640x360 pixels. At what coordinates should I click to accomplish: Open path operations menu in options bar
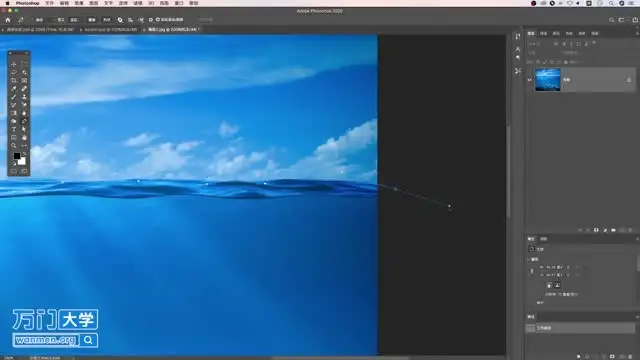pyautogui.click(x=120, y=20)
